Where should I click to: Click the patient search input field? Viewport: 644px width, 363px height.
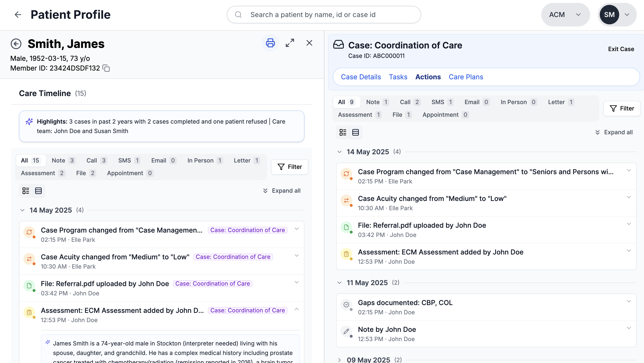point(324,15)
